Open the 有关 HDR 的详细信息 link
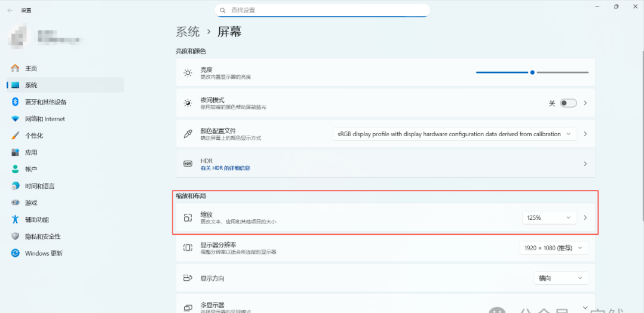644x313 pixels. pos(225,168)
